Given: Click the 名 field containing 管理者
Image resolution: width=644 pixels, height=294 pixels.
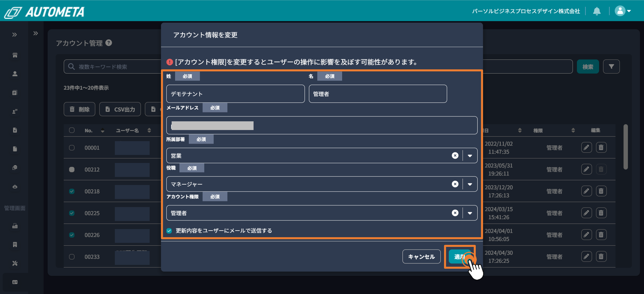Looking at the screenshot, I should pyautogui.click(x=378, y=94).
